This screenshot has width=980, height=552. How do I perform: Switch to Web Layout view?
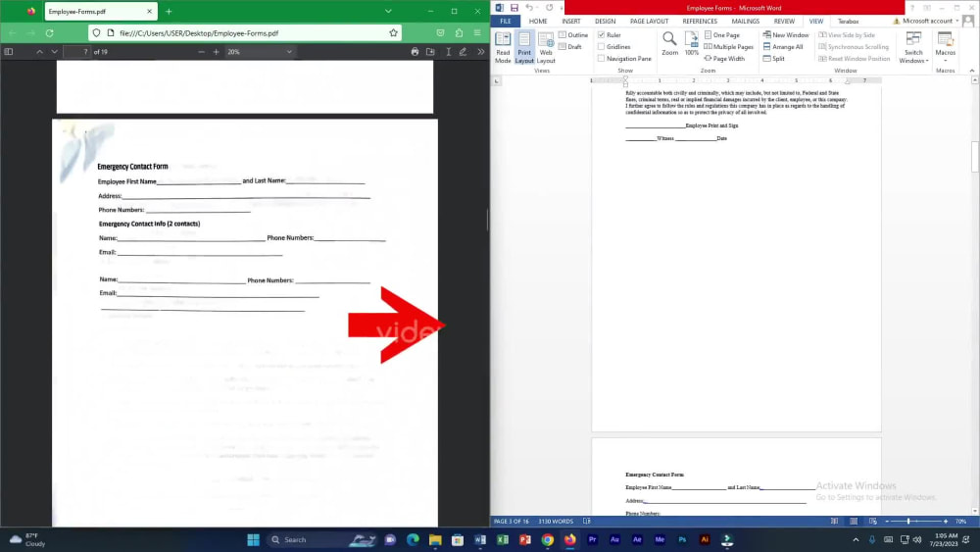[546, 47]
